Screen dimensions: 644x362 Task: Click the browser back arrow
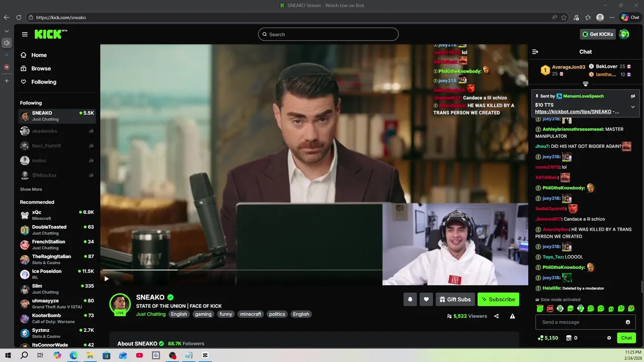click(x=7, y=17)
